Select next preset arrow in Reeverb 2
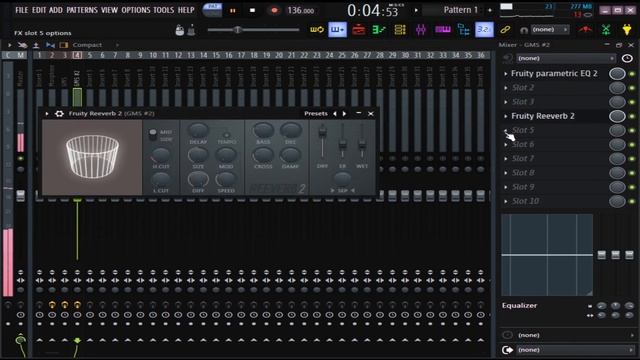 click(x=344, y=113)
